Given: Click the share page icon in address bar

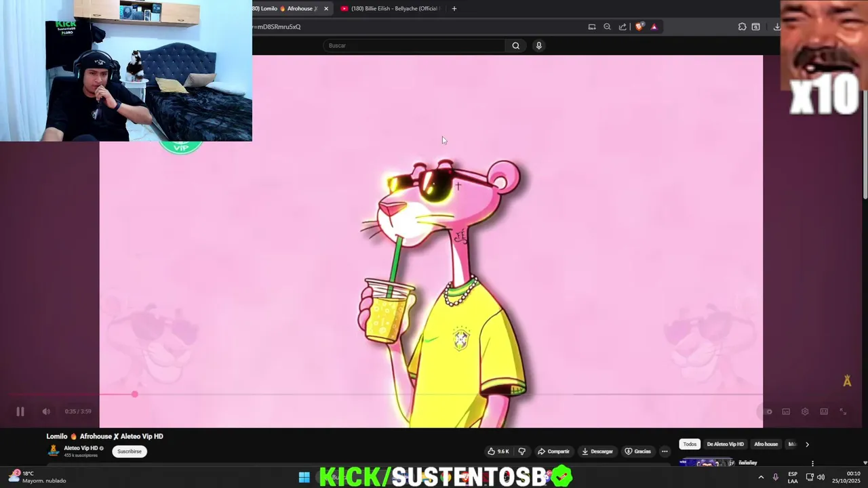Looking at the screenshot, I should (x=623, y=26).
